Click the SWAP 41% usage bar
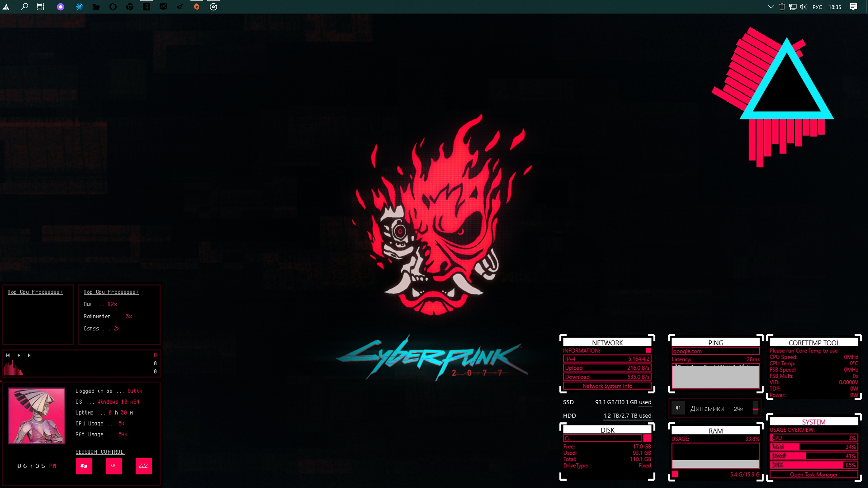 tap(814, 456)
